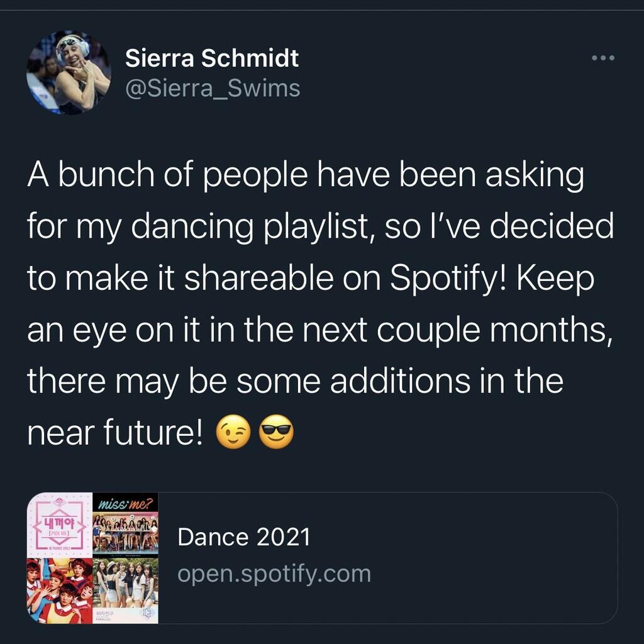
Task: Click the sunglasses face emoji
Action: [277, 431]
